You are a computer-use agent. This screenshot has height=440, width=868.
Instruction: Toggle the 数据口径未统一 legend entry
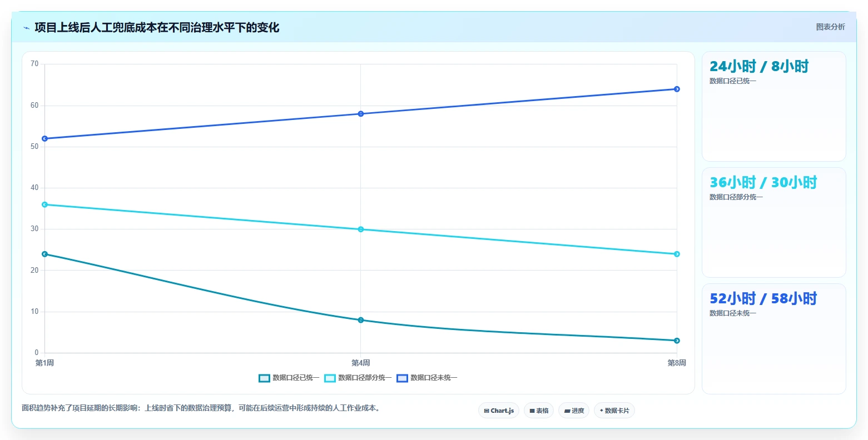[426, 378]
